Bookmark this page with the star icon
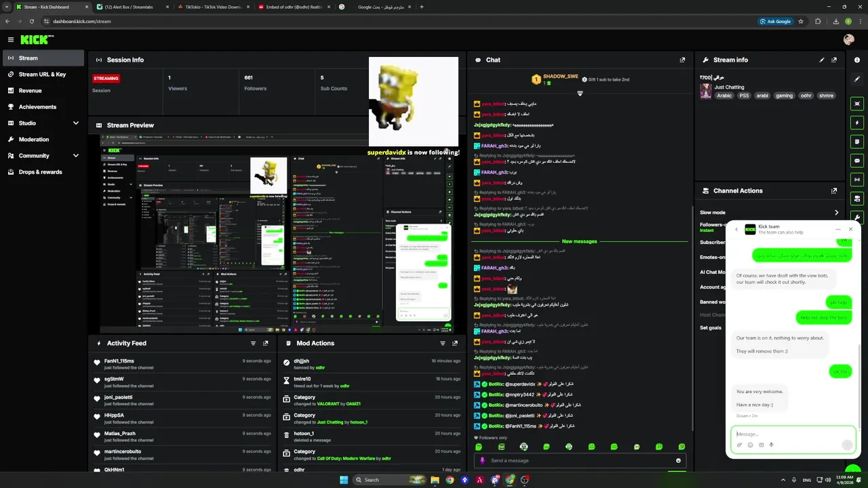Viewport: 868px width, 488px height. tap(801, 21)
